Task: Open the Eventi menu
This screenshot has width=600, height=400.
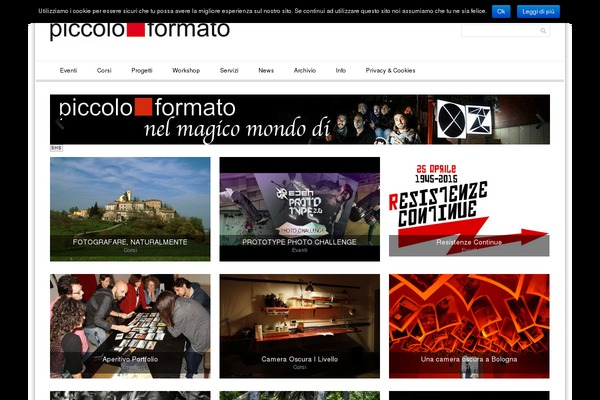Action: coord(68,70)
